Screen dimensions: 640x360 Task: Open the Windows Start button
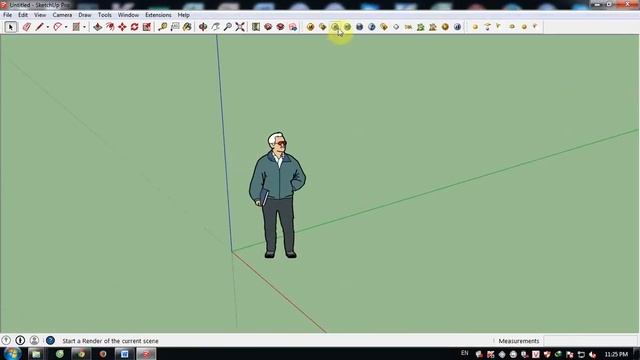click(x=12, y=353)
